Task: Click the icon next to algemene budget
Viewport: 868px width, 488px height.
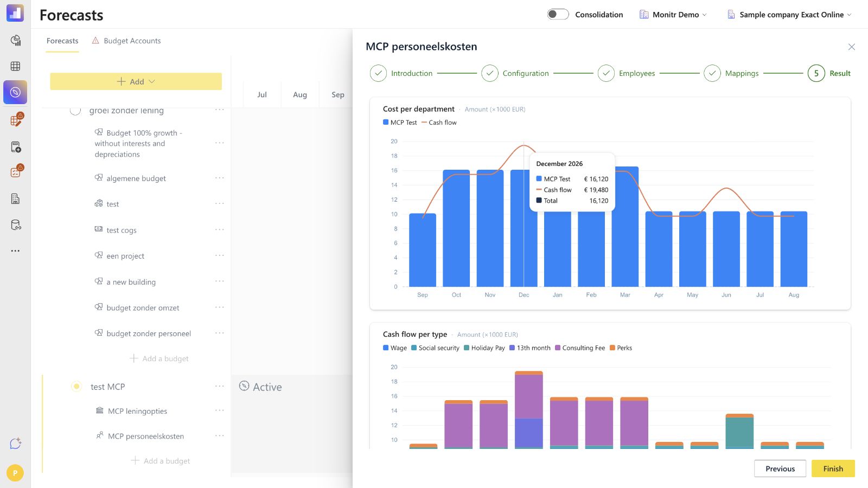Action: click(x=99, y=178)
